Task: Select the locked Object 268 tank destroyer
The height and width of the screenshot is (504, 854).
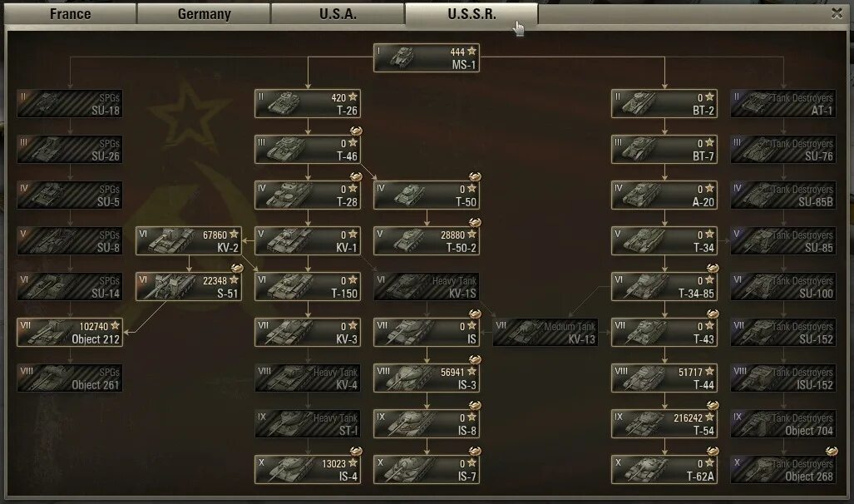Action: 783,470
